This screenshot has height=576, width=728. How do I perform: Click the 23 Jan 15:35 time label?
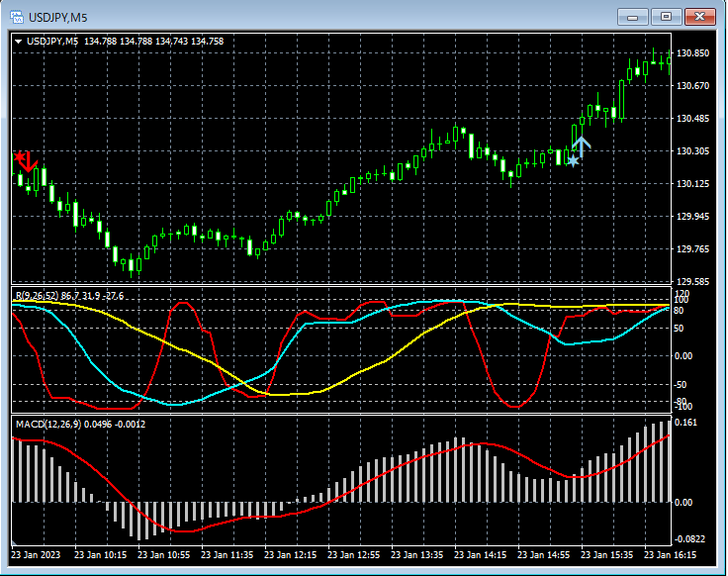coord(606,554)
